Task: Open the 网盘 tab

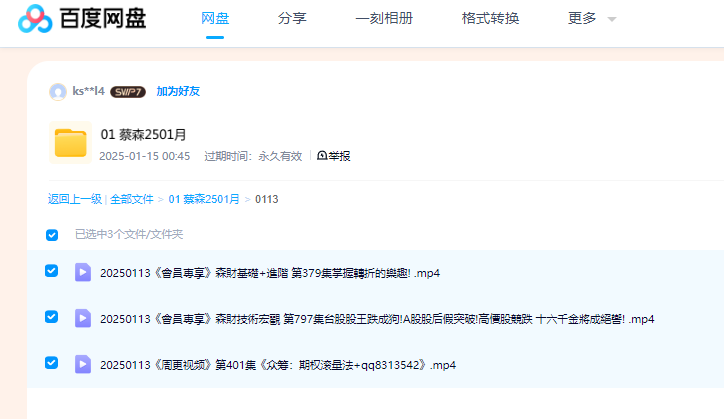Action: click(215, 18)
